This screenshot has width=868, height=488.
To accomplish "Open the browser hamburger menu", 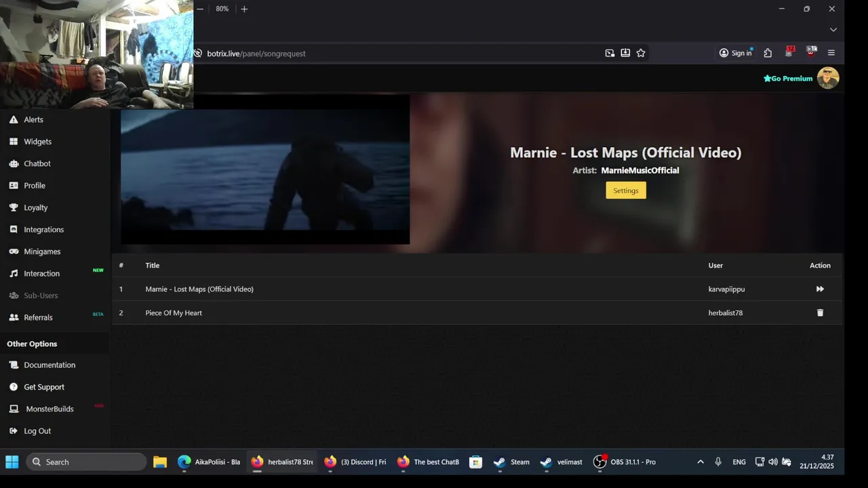I will click(x=831, y=54).
